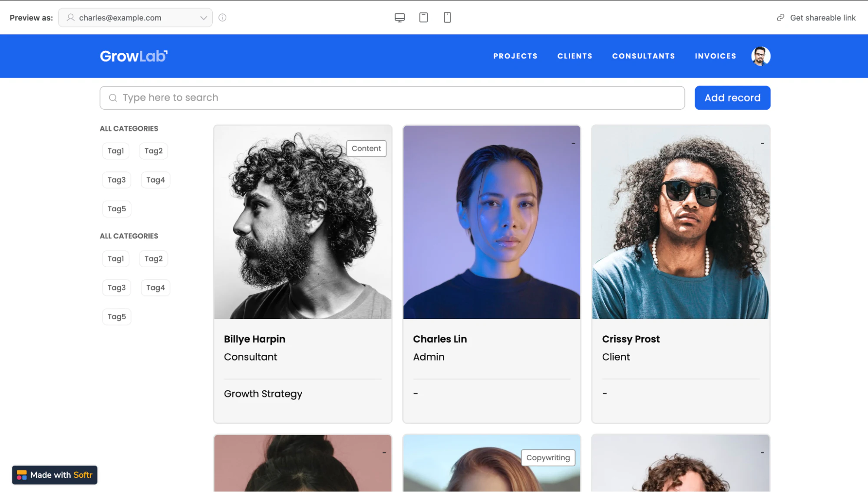Click the name Charles Lin
This screenshot has height=492, width=868.
pyautogui.click(x=440, y=339)
